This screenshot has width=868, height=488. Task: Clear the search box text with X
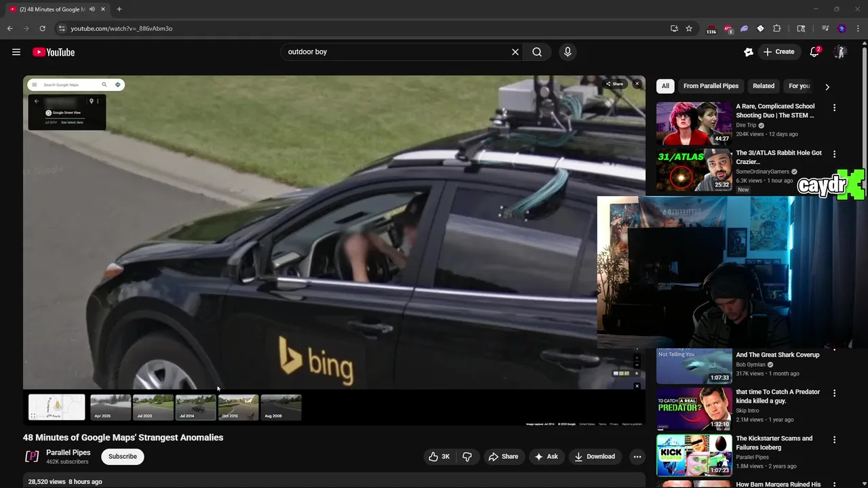(x=515, y=52)
